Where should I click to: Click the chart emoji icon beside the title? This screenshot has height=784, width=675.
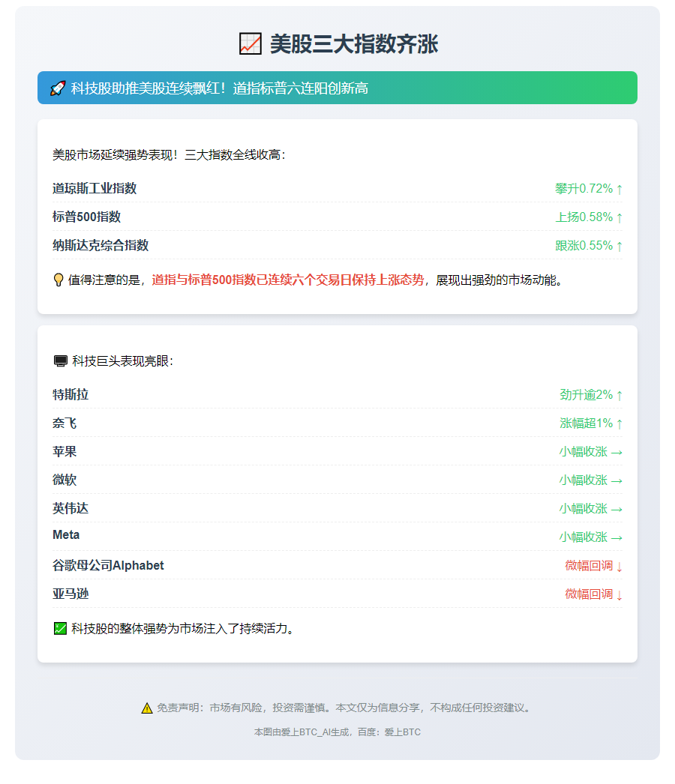click(250, 44)
